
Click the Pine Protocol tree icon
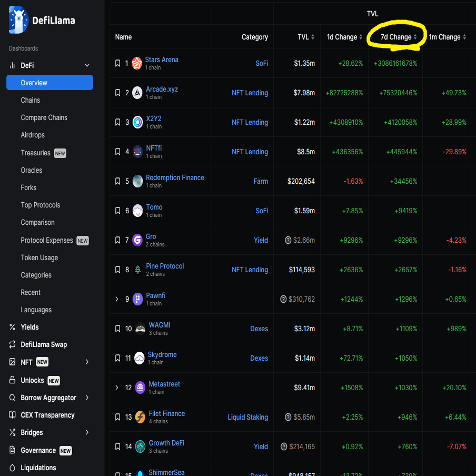(137, 270)
